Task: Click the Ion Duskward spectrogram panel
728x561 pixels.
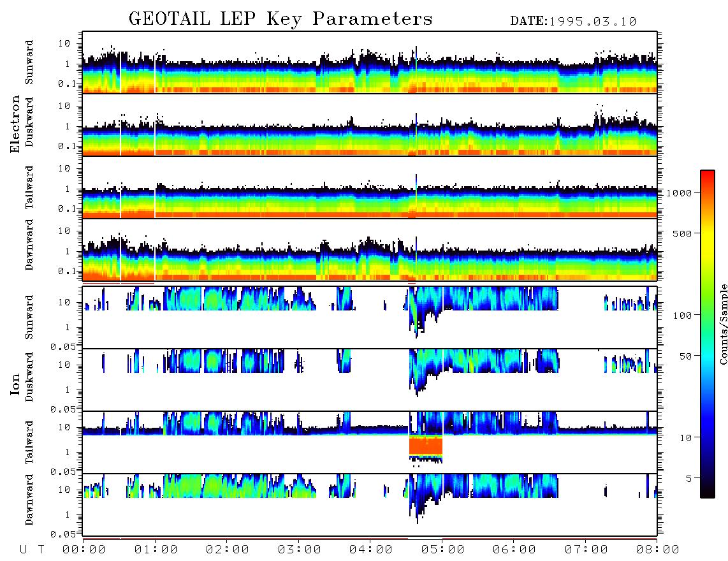Action: pyautogui.click(x=370, y=380)
